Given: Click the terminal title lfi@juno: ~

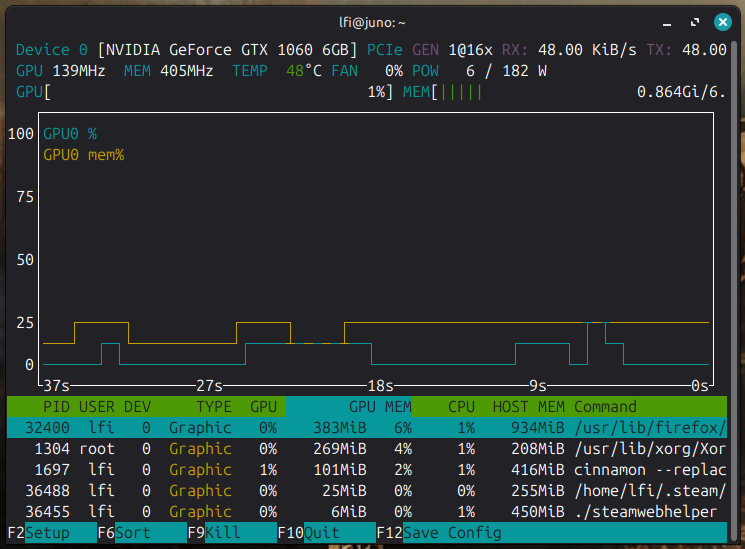Looking at the screenshot, I should pos(372,22).
